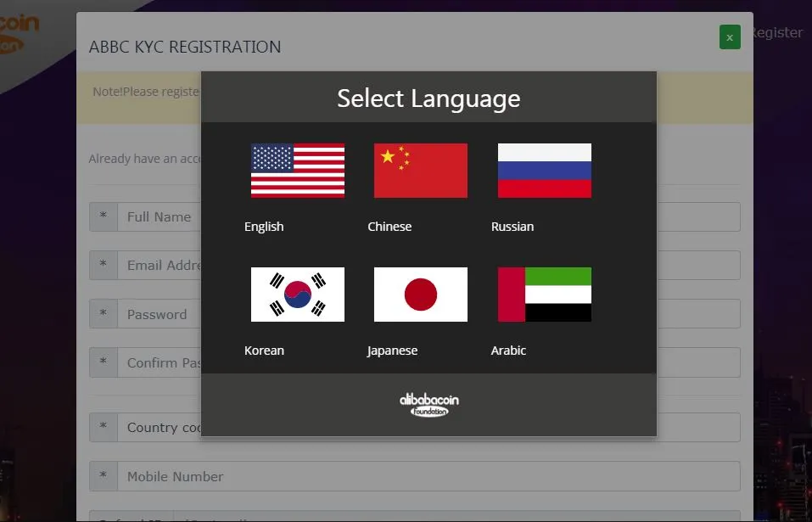Click the Arabic language label
812x522 pixels.
(508, 351)
